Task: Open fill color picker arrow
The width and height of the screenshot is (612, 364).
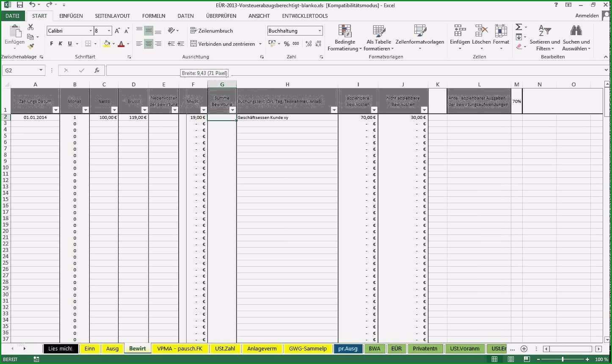Action: 113,44
